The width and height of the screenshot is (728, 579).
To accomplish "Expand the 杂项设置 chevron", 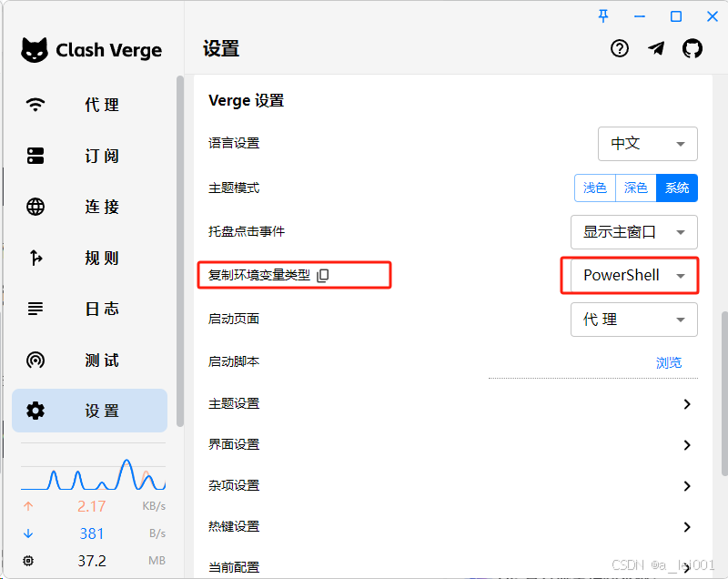I will point(687,486).
